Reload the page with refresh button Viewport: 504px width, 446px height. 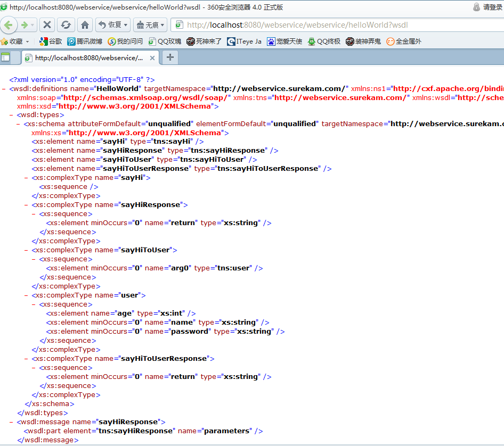coord(66,25)
